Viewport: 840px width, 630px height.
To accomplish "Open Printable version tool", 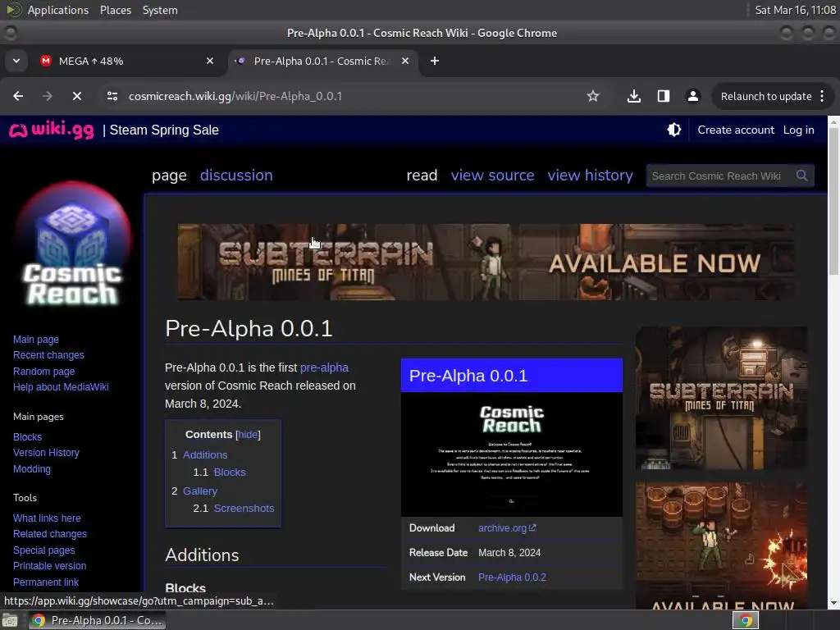I will click(x=49, y=566).
